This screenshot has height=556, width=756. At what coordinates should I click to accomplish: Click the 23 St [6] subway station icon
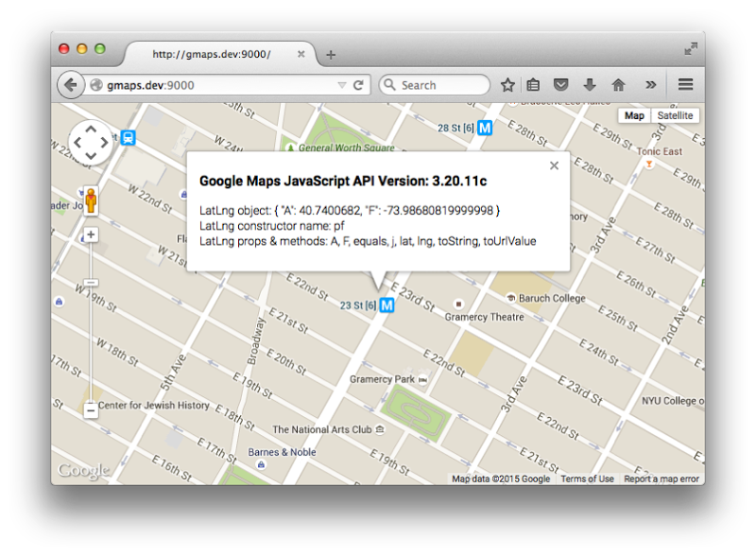(387, 305)
